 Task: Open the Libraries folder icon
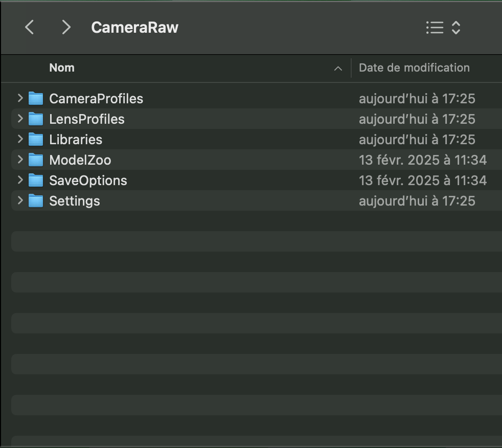36,139
